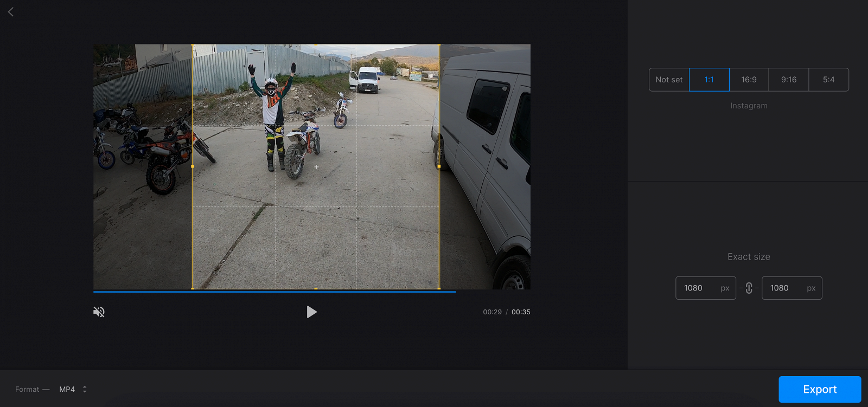Go back using the top-left arrow
Viewport: 868px width, 407px height.
(x=11, y=11)
